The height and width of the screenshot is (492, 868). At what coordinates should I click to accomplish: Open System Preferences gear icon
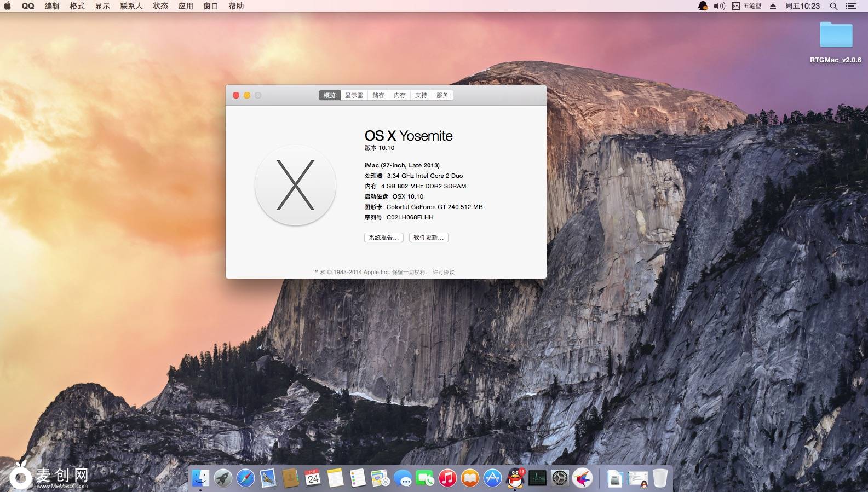[560, 478]
